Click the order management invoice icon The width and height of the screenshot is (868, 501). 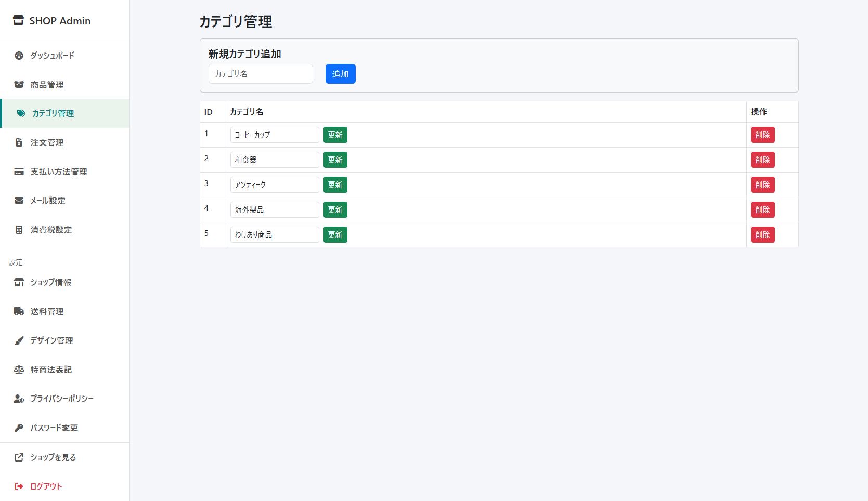pos(19,142)
